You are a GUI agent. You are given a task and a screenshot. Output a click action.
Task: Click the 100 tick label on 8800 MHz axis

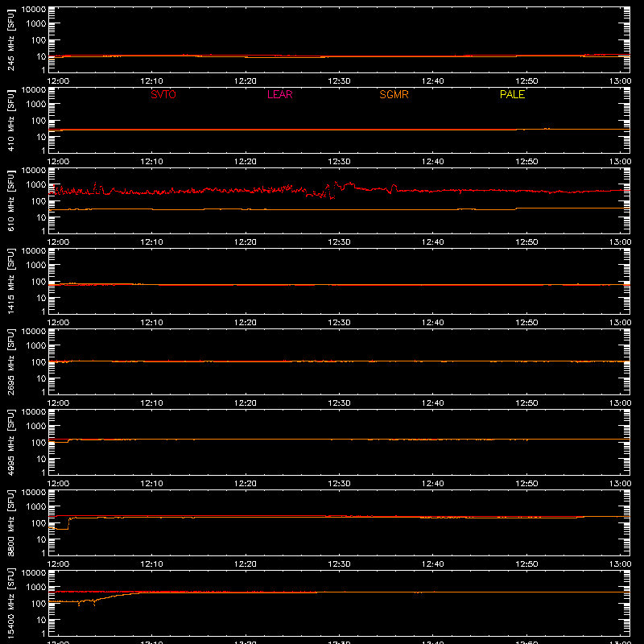pyautogui.click(x=39, y=523)
